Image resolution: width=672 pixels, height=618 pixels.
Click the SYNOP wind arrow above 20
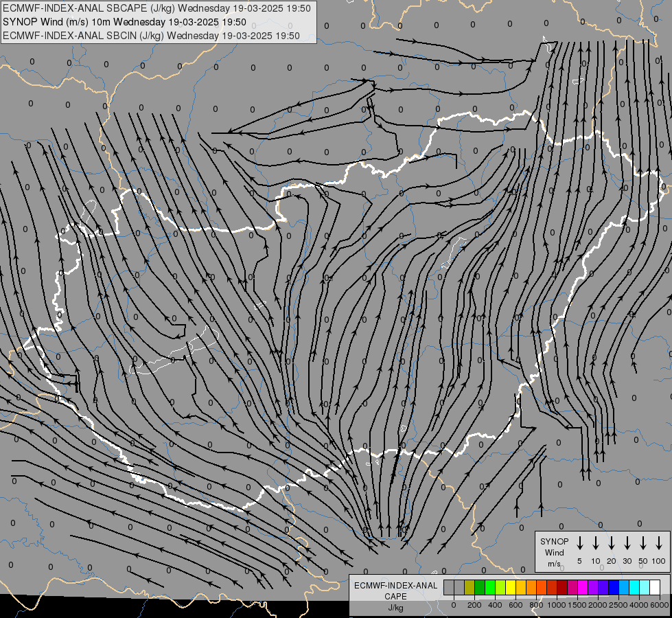(612, 542)
